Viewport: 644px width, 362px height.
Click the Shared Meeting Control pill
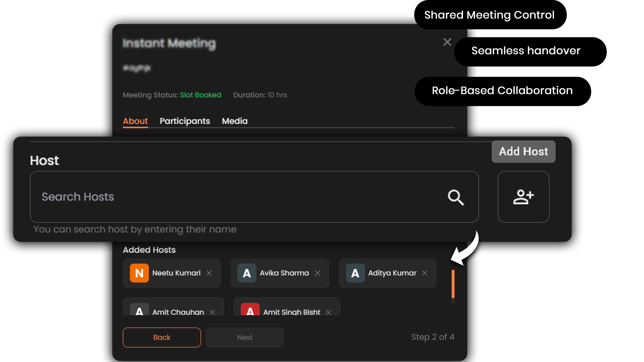point(490,15)
